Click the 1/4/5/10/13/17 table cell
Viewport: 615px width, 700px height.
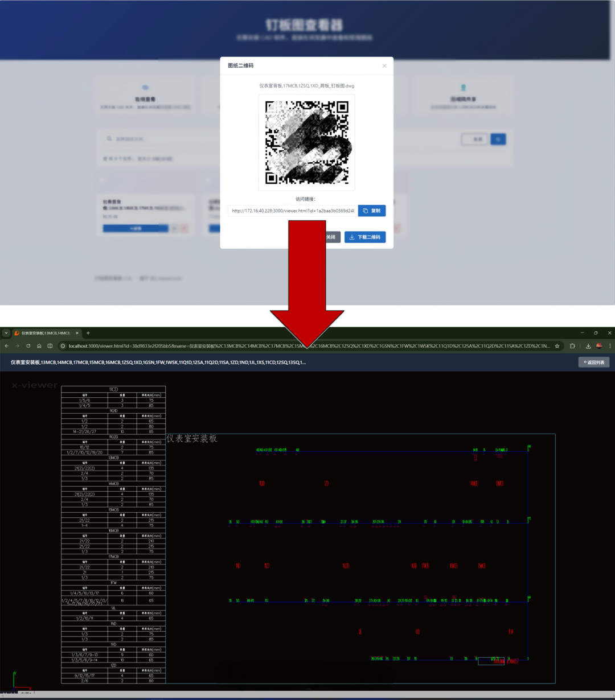(x=84, y=593)
